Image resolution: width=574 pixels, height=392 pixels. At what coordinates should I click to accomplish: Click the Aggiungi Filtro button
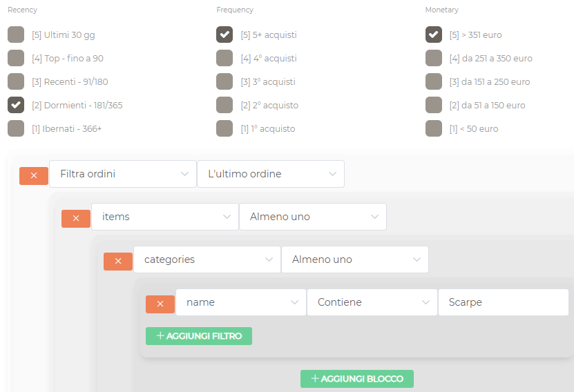199,336
